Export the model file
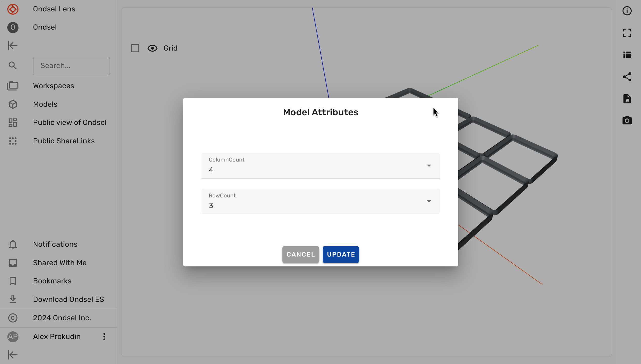This screenshot has width=641, height=364. [x=627, y=99]
